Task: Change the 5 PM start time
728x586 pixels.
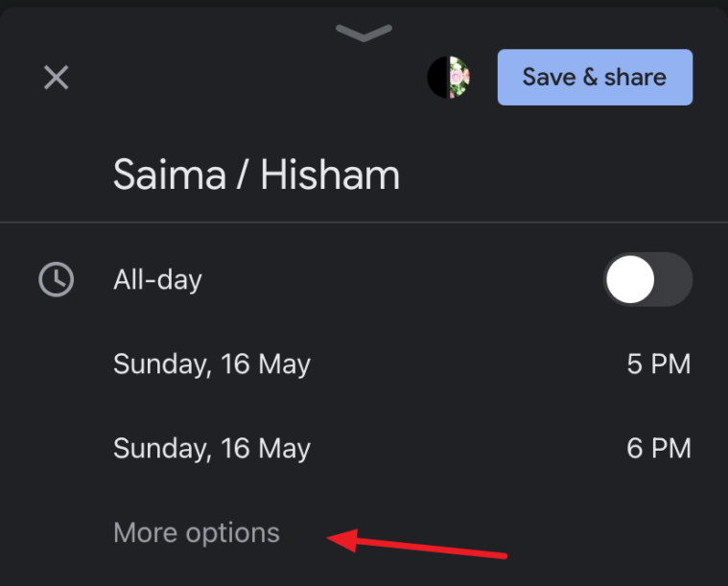Action: click(x=659, y=363)
